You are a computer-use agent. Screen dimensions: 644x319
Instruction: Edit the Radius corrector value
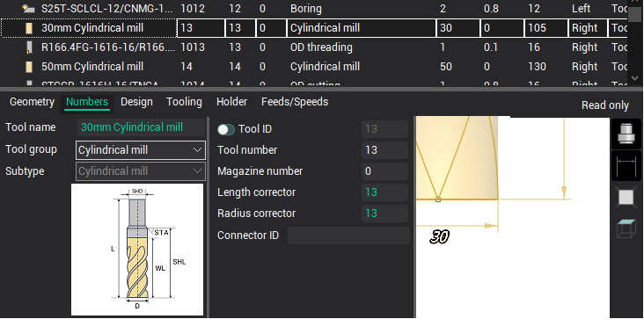point(384,214)
